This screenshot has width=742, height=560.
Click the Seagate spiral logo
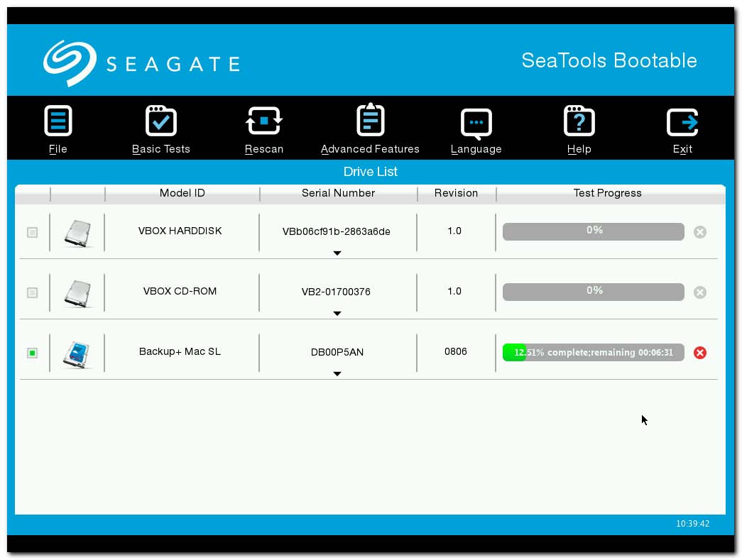[70, 63]
